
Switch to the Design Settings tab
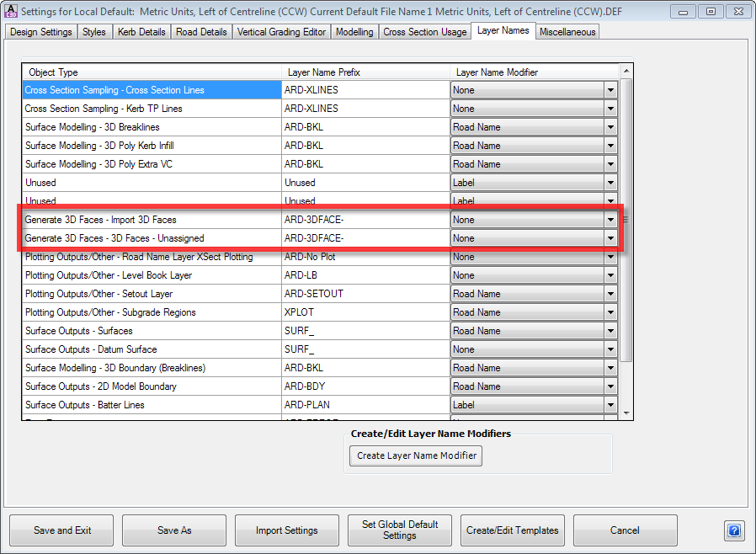[41, 32]
